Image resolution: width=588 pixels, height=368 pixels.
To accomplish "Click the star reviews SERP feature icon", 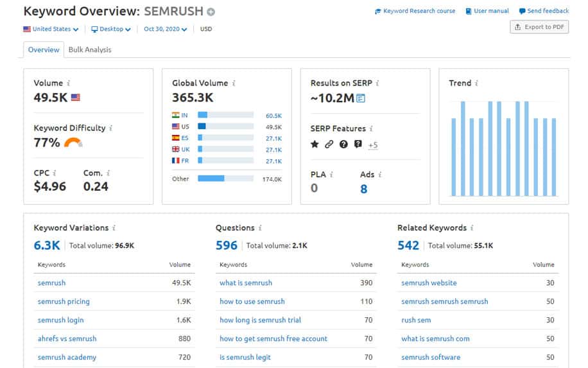I will coord(315,144).
